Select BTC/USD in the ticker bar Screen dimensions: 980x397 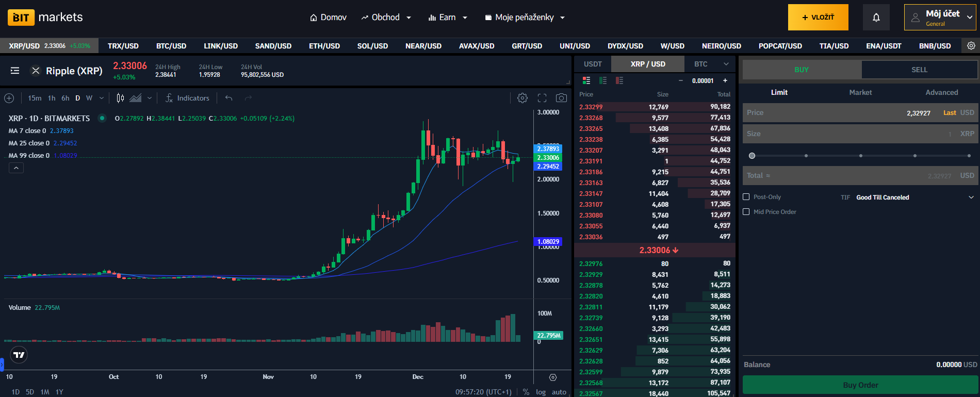click(x=171, y=46)
